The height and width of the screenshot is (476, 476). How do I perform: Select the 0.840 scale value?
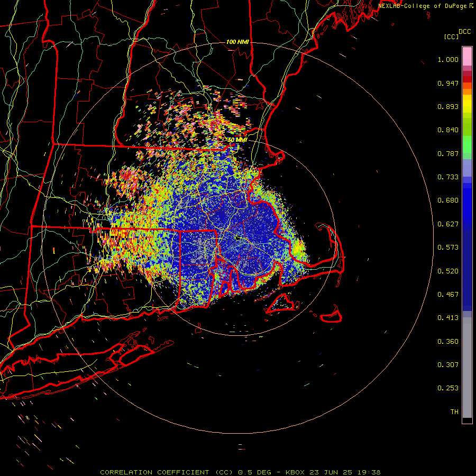coord(448,130)
